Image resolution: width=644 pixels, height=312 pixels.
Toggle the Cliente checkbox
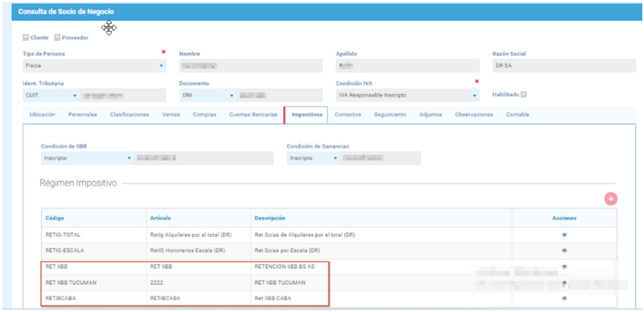pos(26,37)
